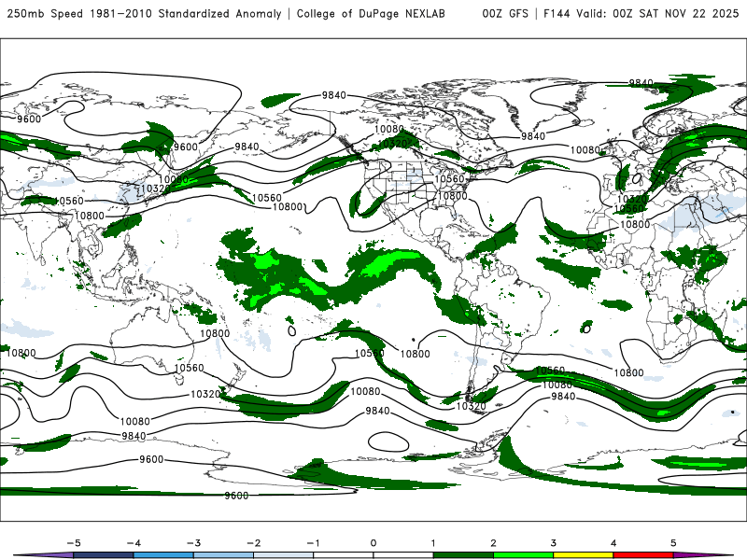
Task: Click the purple arrow end below -5 on colorbar
Action: 45,555
